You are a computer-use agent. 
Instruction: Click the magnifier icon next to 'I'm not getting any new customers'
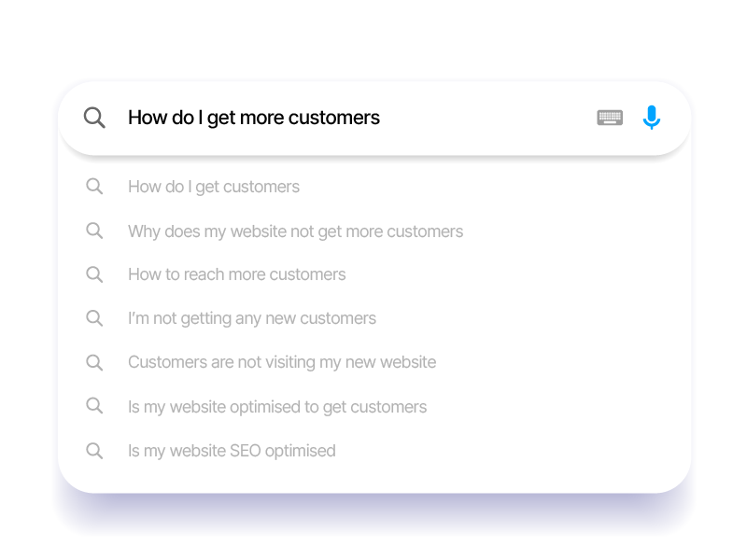click(x=94, y=318)
